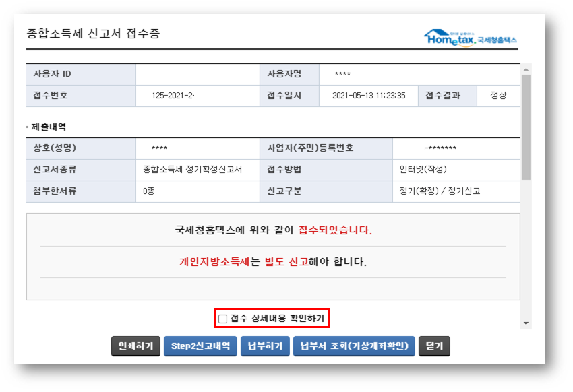Click the 첨부한서류 label cell
The image size is (573, 392).
[x=81, y=191]
